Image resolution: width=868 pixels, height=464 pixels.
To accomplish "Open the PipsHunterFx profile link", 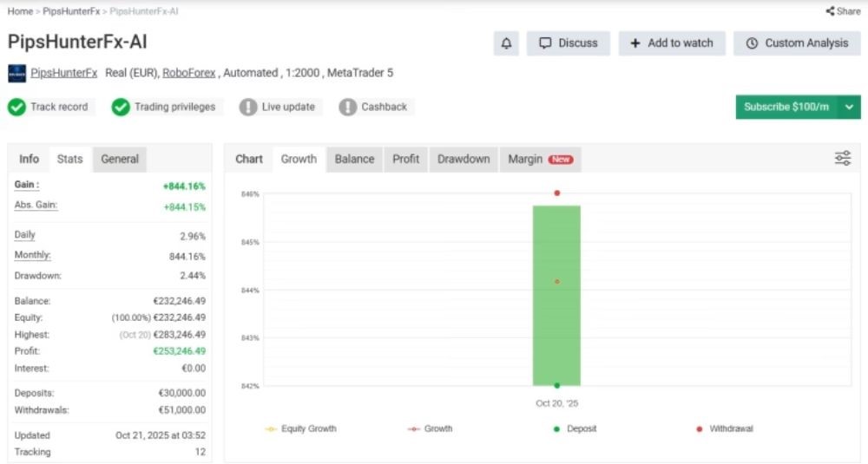I will coord(63,73).
